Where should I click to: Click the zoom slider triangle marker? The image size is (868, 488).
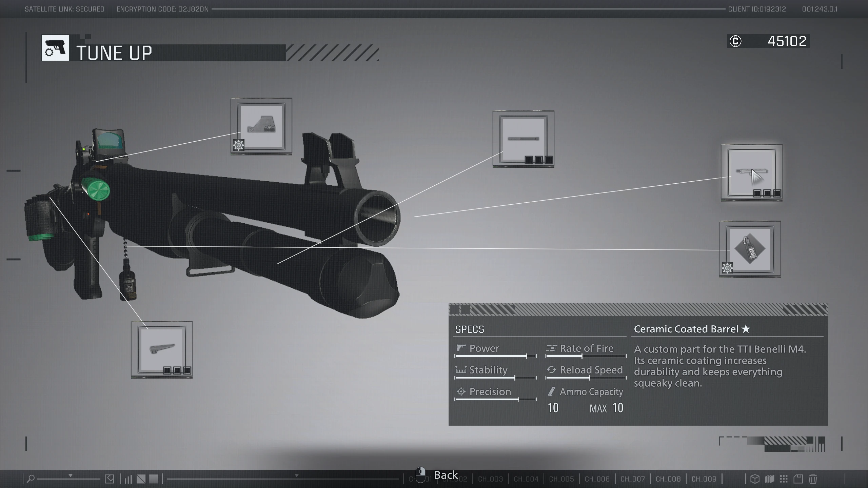click(71, 475)
